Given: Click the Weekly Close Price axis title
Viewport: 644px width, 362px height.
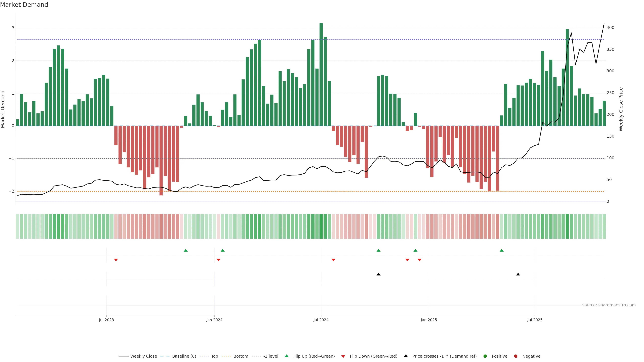Looking at the screenshot, I should [x=621, y=109].
